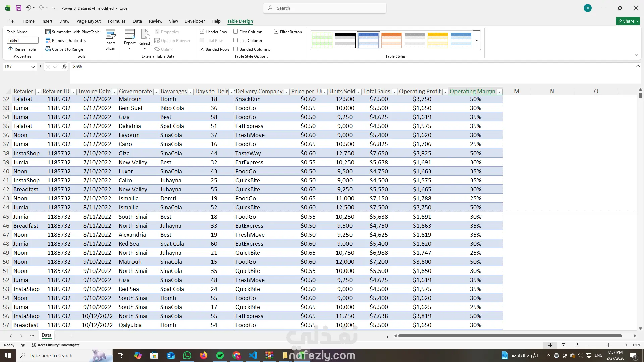Select the orange table style swatch
Image resolution: width=644 pixels, height=362 pixels.
coord(391,40)
